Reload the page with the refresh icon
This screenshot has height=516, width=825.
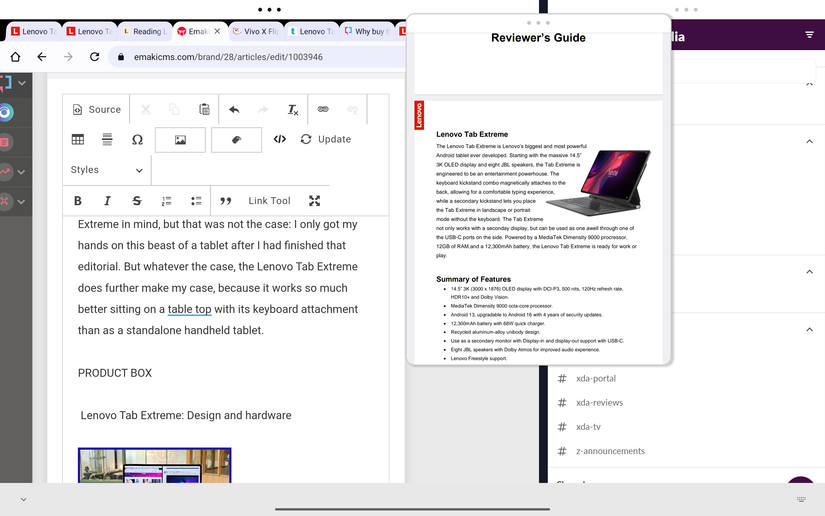pos(94,57)
